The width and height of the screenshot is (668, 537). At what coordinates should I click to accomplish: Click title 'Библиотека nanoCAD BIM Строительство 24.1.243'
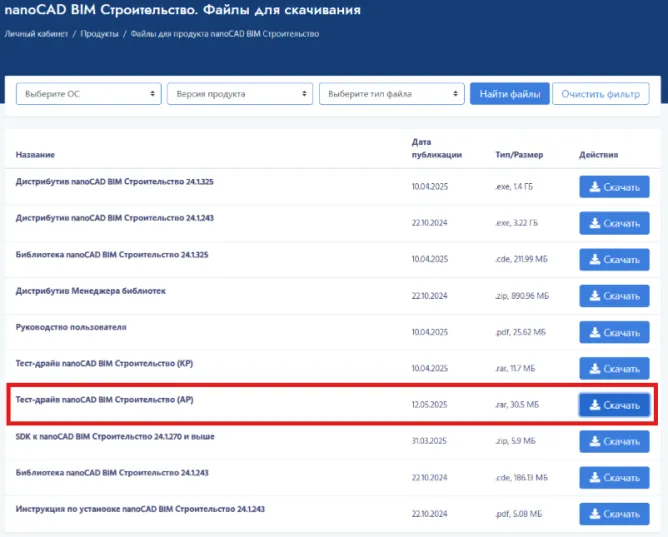coord(112,473)
